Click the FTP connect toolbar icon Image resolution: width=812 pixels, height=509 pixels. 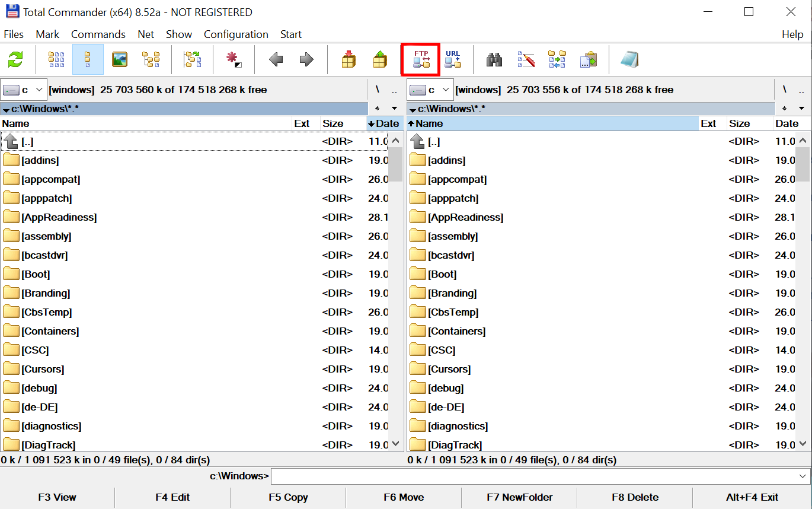point(421,59)
